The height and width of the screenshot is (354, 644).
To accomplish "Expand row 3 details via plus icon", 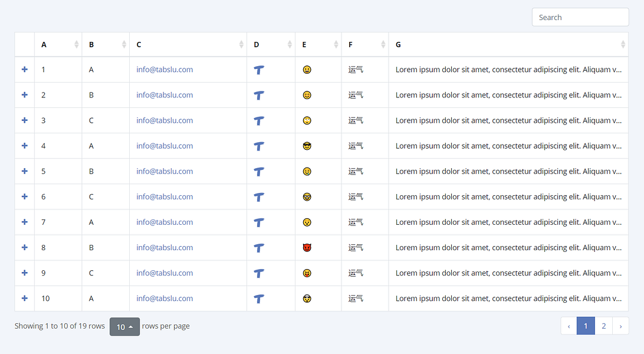I will (25, 120).
